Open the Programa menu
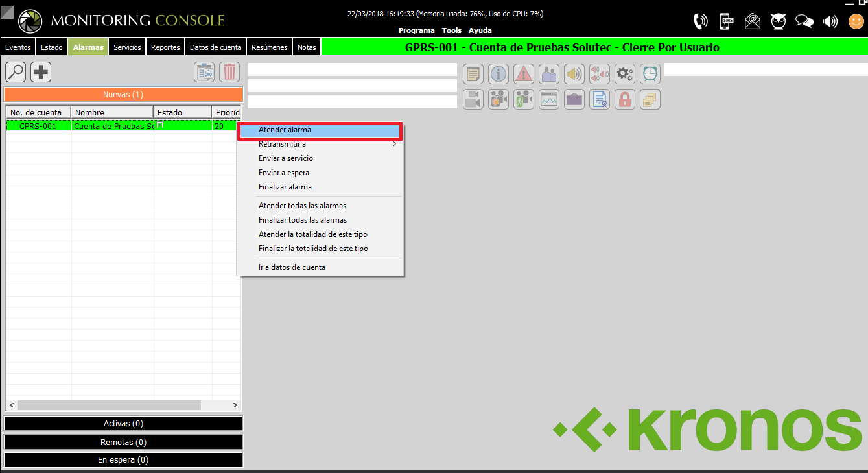 [417, 30]
